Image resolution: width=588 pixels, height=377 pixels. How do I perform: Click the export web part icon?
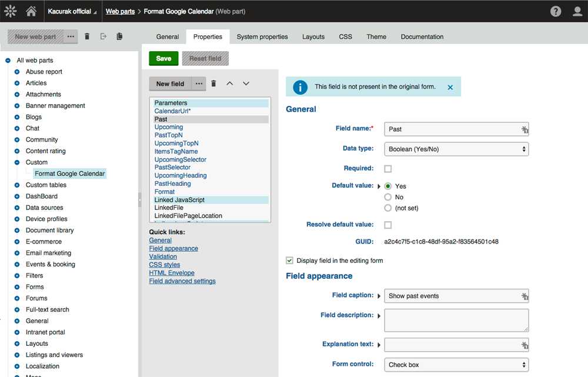tap(103, 36)
